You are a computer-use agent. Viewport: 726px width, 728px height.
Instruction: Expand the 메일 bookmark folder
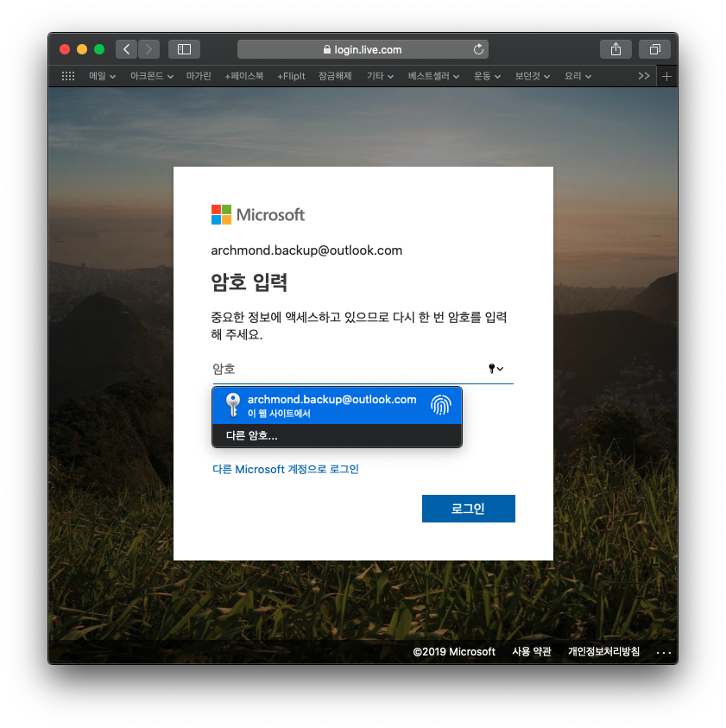click(102, 76)
